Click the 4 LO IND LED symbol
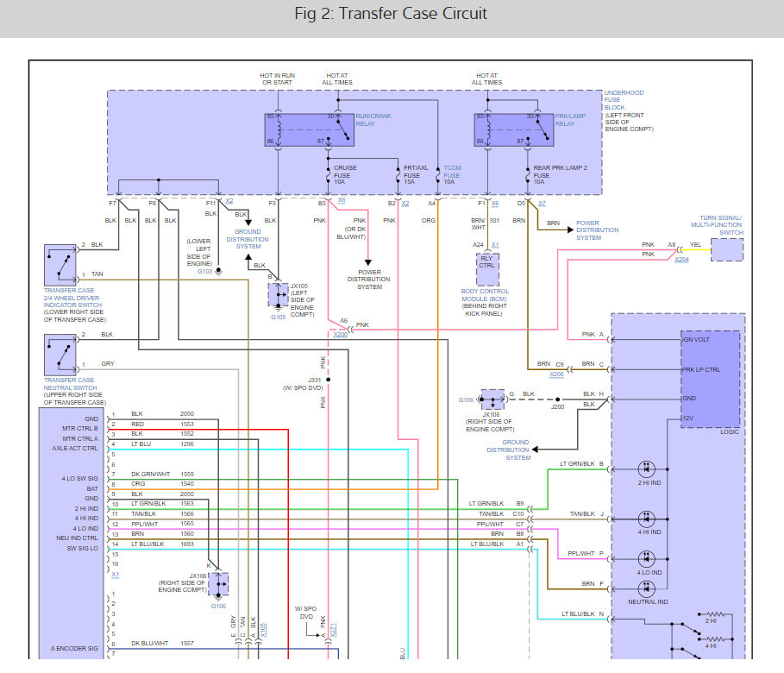Screen dimensions: 784x673 click(647, 558)
